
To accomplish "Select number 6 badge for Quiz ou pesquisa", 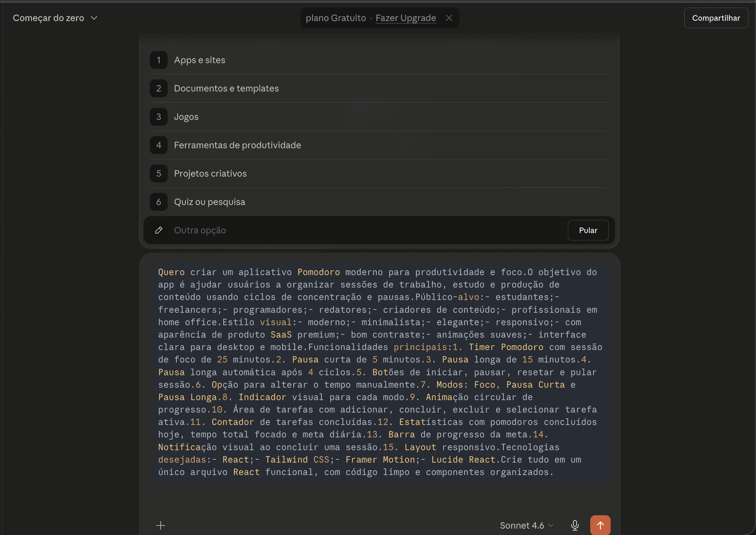I will 159,202.
